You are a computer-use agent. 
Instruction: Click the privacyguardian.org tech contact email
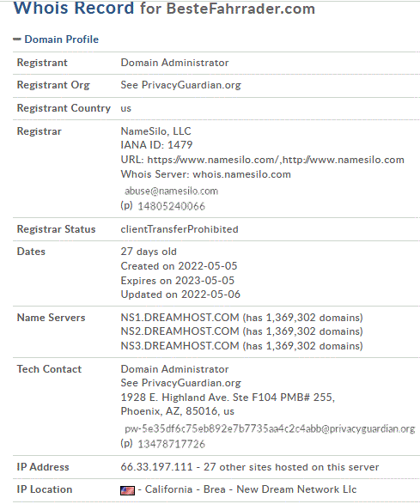(x=270, y=428)
